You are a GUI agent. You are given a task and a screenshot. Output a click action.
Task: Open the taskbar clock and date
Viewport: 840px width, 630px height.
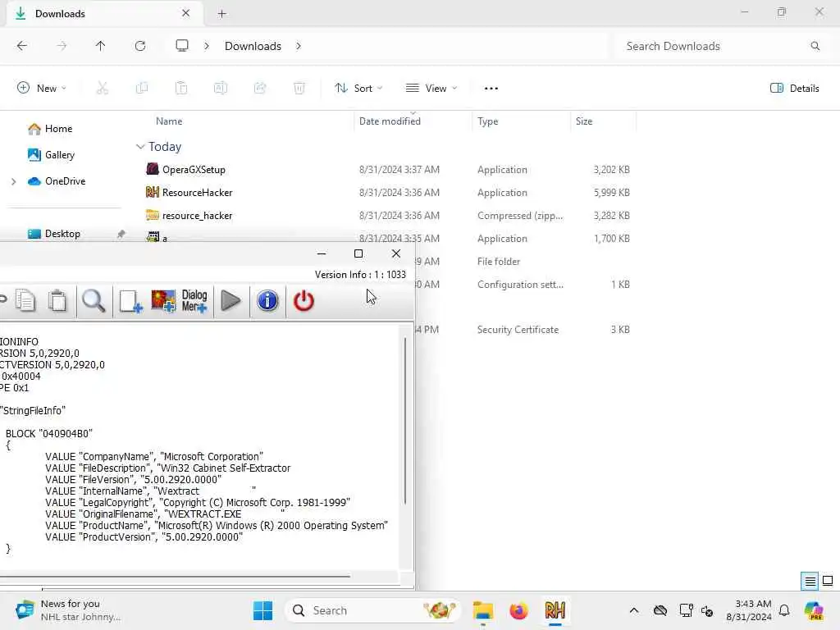point(749,610)
